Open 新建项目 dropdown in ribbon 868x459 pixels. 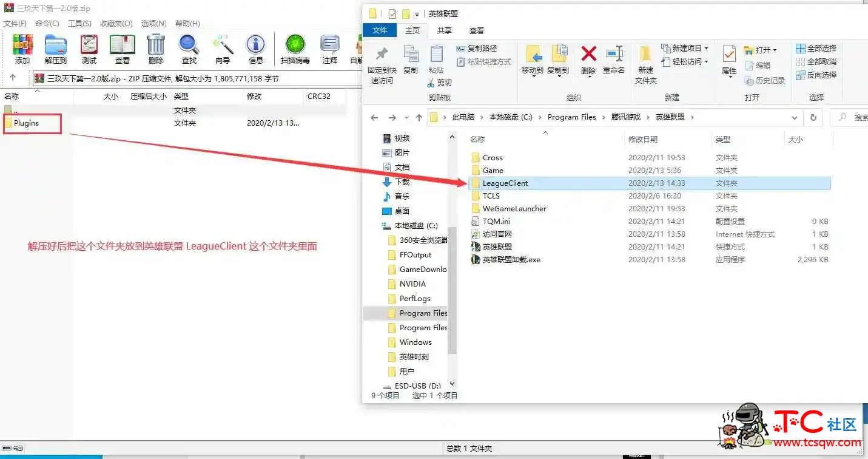coord(685,48)
